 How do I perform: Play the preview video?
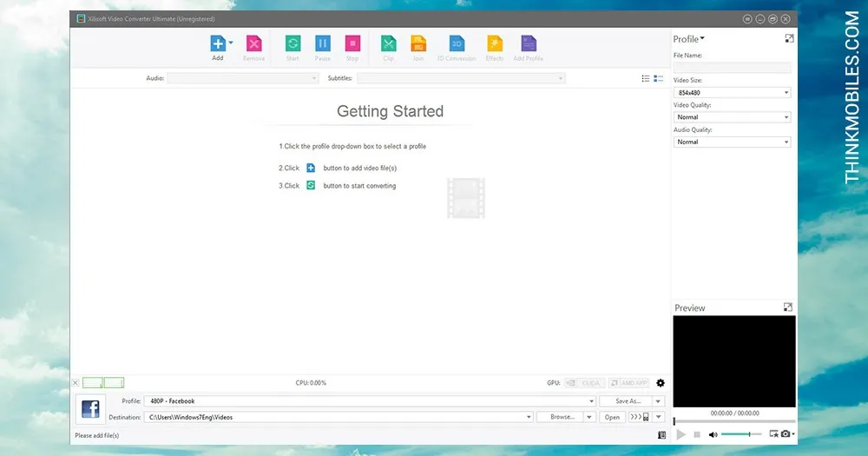coord(681,435)
